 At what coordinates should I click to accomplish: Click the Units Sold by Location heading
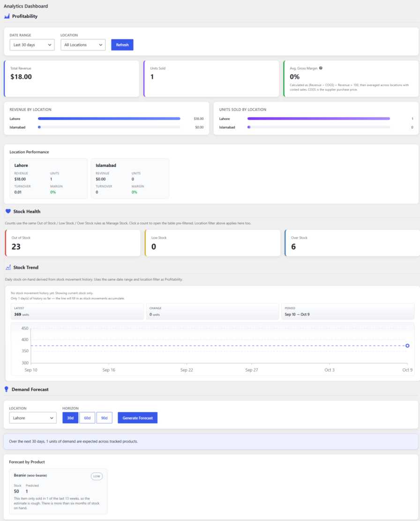243,110
